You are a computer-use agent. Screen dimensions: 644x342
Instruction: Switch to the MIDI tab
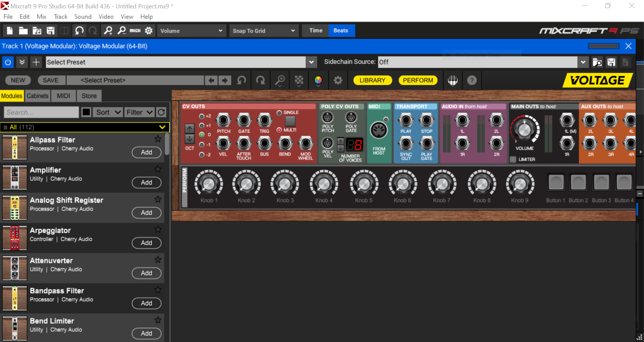(63, 96)
